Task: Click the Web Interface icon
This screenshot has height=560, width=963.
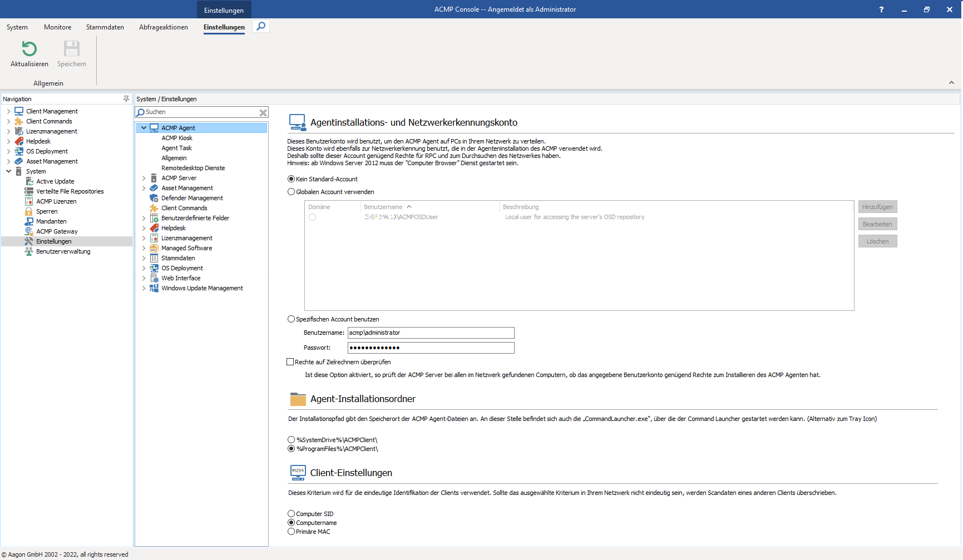Action: click(154, 278)
